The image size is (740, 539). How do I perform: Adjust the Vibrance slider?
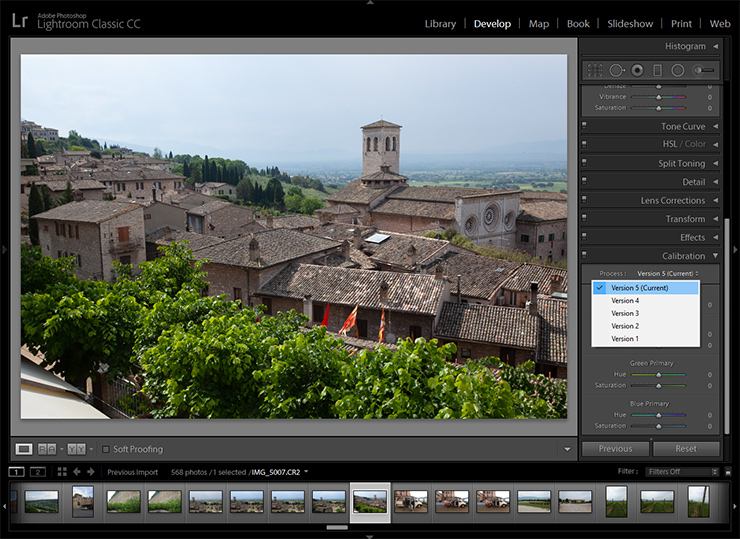658,97
